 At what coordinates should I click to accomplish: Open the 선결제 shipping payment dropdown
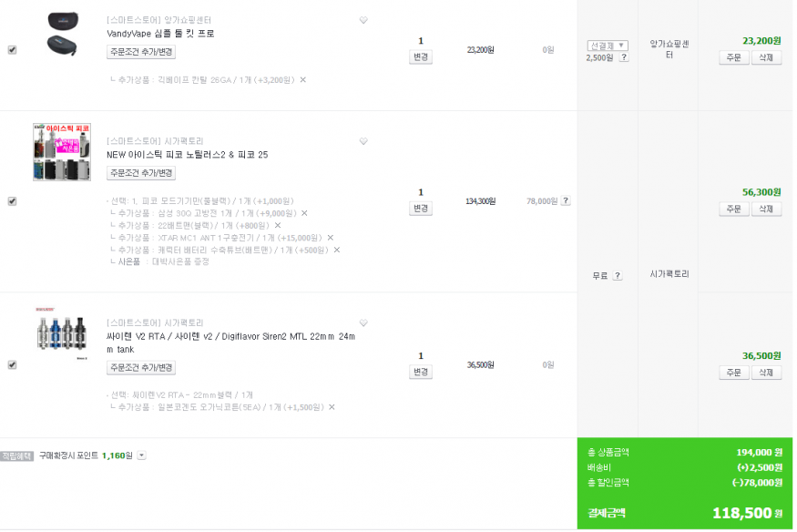click(x=608, y=46)
